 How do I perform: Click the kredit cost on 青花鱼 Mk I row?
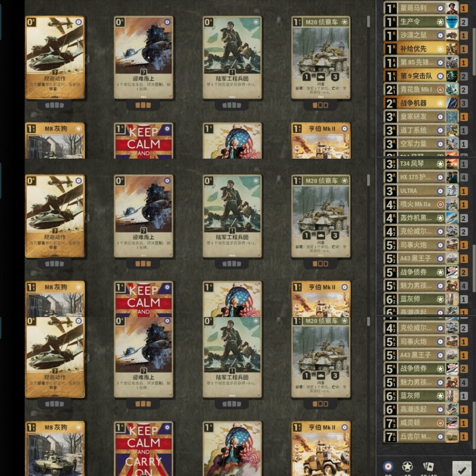click(x=391, y=90)
